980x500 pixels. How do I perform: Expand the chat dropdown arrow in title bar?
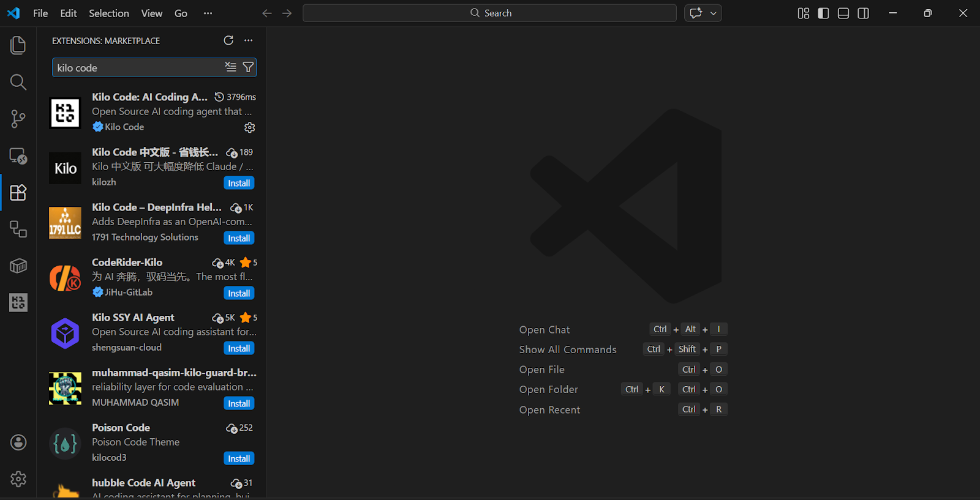(714, 13)
